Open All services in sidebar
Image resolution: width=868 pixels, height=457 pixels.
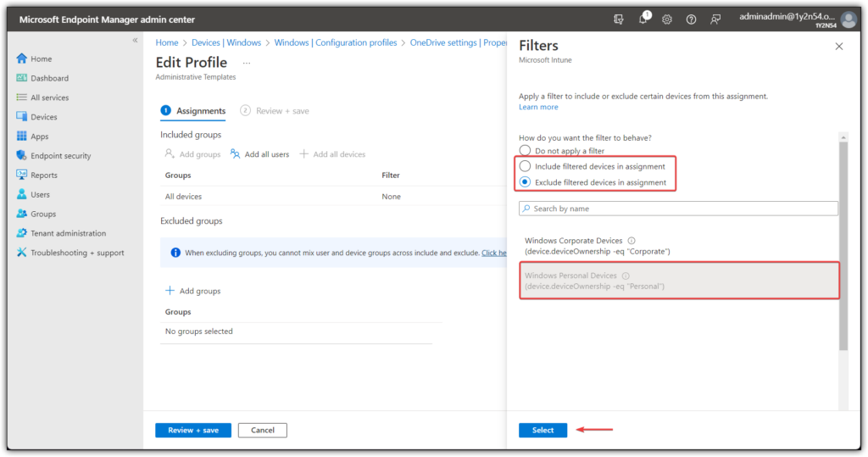pyautogui.click(x=42, y=98)
